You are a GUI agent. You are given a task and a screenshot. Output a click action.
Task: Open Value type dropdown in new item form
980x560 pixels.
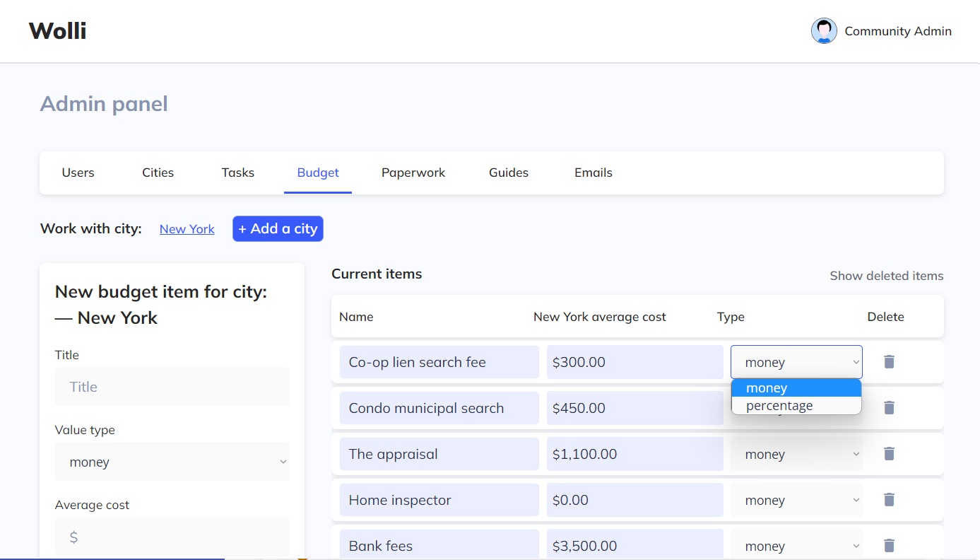172,462
